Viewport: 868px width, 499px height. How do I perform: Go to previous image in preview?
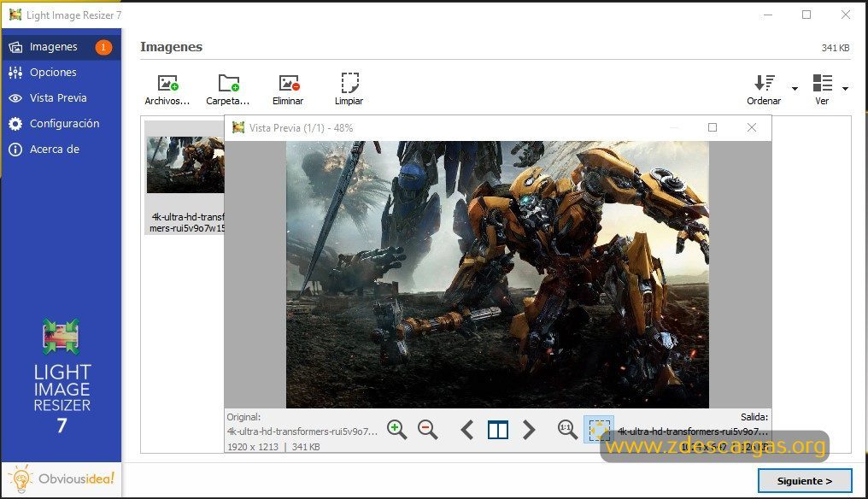(x=467, y=430)
